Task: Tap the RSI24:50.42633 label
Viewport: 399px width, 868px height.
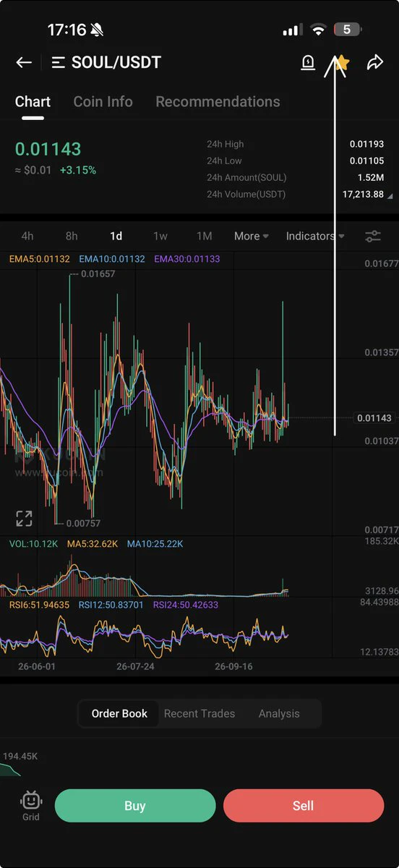Action: pos(186,605)
